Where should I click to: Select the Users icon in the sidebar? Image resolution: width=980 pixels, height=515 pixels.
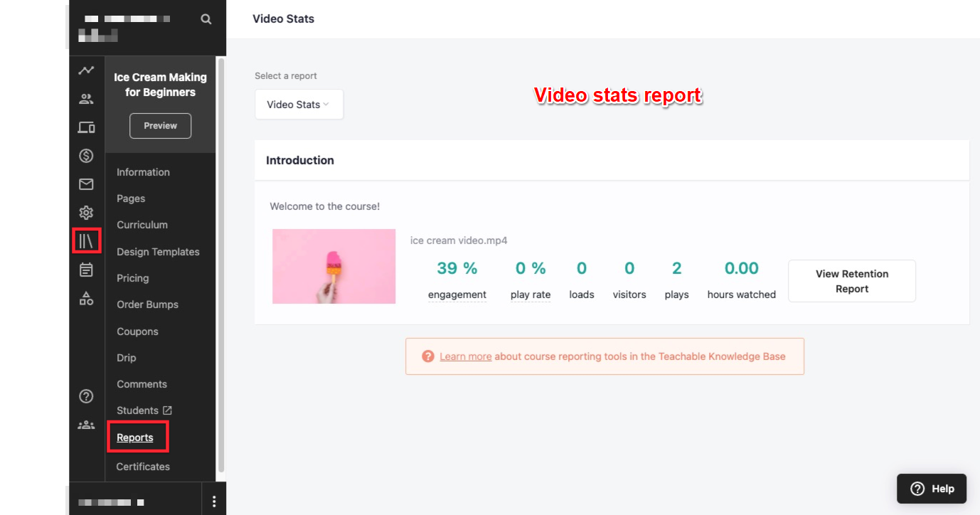coord(86,98)
